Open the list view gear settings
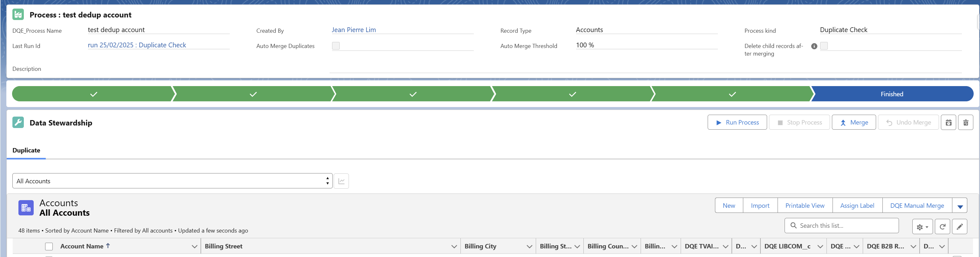Screen dimensions: 980x257 (x=922, y=227)
